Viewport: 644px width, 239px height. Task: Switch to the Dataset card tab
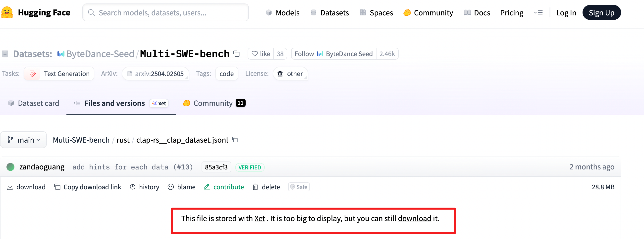point(34,103)
